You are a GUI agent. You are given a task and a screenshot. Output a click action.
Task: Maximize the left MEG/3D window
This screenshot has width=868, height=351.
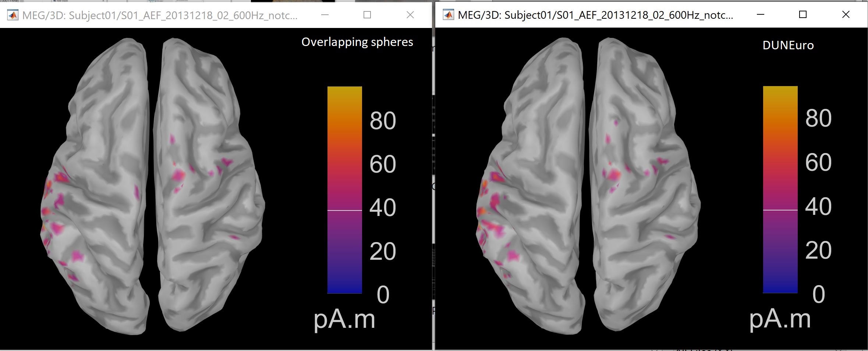point(367,15)
